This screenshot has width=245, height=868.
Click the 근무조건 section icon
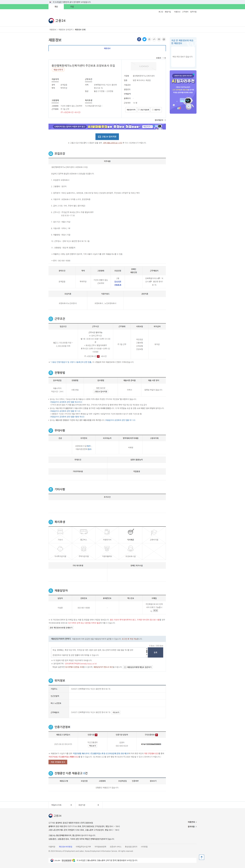[51, 318]
